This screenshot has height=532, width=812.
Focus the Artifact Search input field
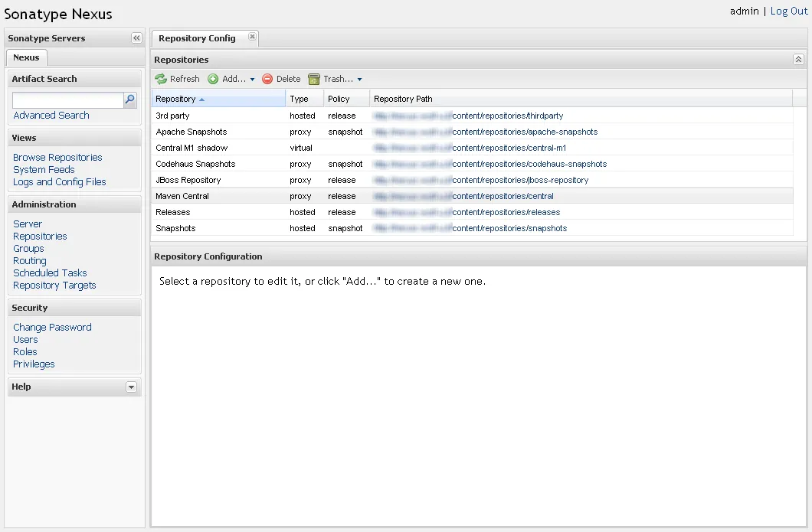(68, 100)
